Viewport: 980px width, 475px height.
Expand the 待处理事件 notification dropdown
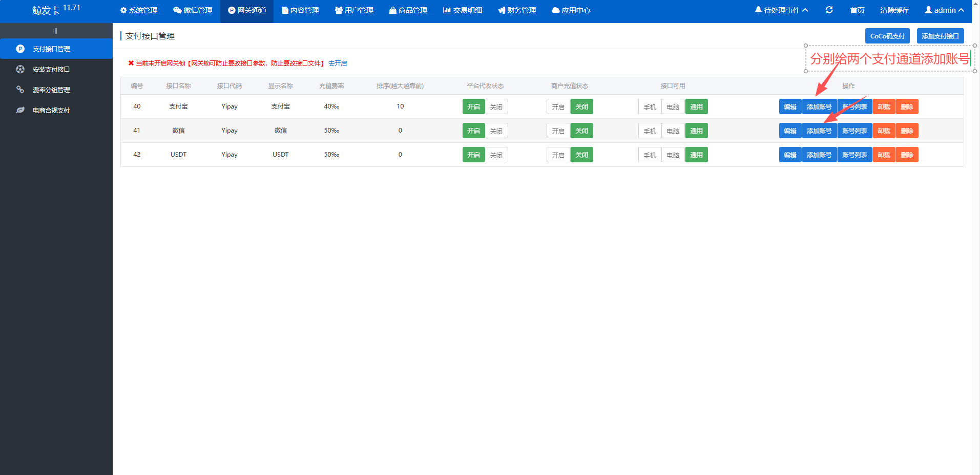[x=781, y=10]
